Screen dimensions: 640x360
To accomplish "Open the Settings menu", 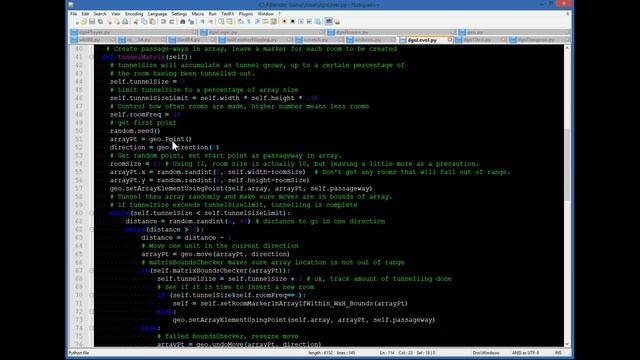I will tap(179, 14).
